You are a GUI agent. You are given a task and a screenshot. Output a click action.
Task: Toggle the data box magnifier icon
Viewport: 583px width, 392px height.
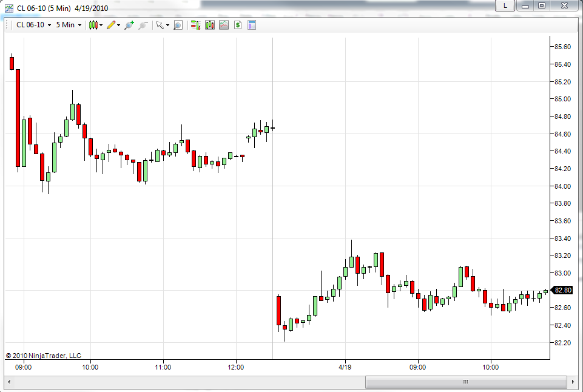(178, 25)
